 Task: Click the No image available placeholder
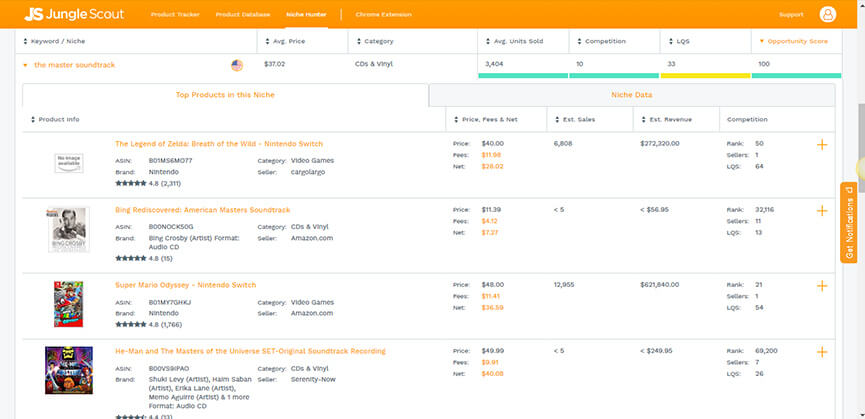[x=69, y=163]
